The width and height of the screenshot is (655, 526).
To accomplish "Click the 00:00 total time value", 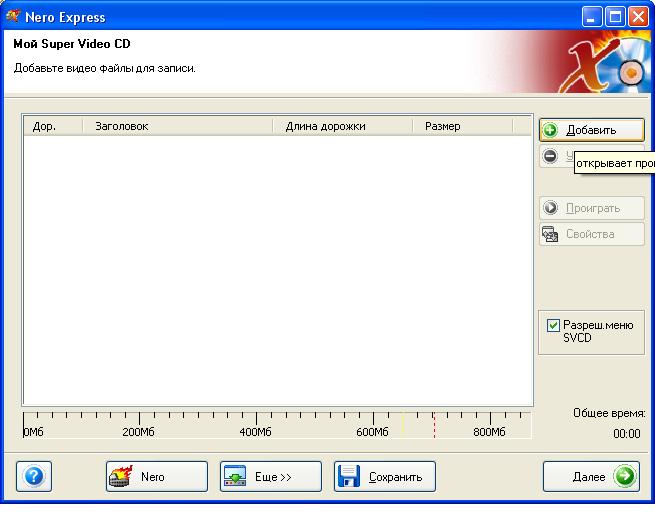I will pos(627,434).
